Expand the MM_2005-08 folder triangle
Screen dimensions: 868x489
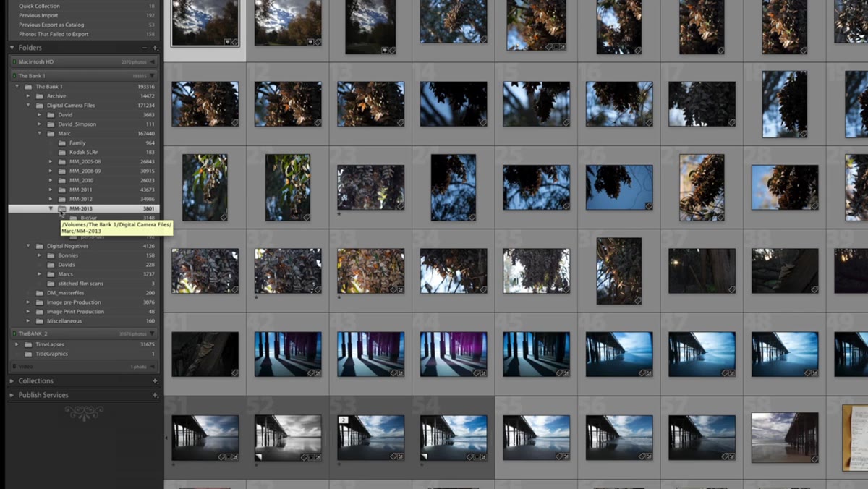click(x=51, y=162)
